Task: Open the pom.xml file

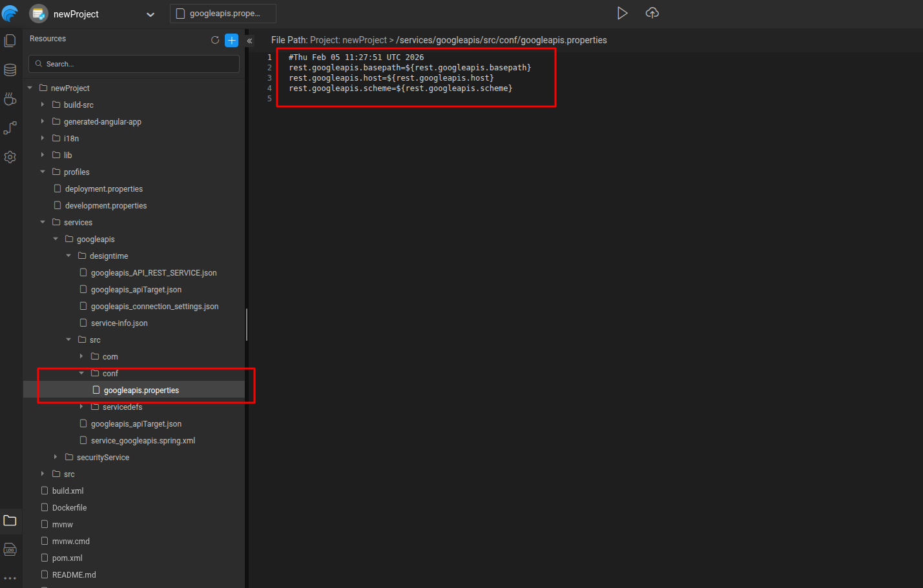Action: (x=67, y=558)
